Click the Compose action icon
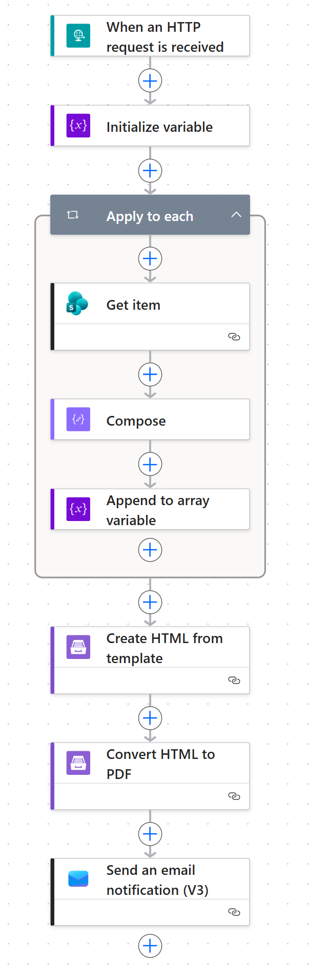310x980 pixels. pos(78,419)
